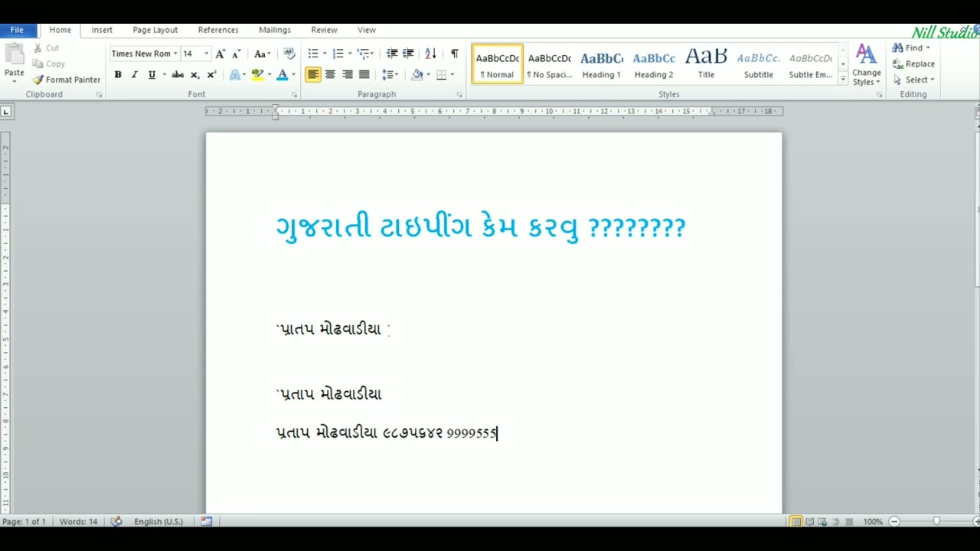This screenshot has width=980, height=551.
Task: Apply superscript formatting
Action: tap(211, 74)
